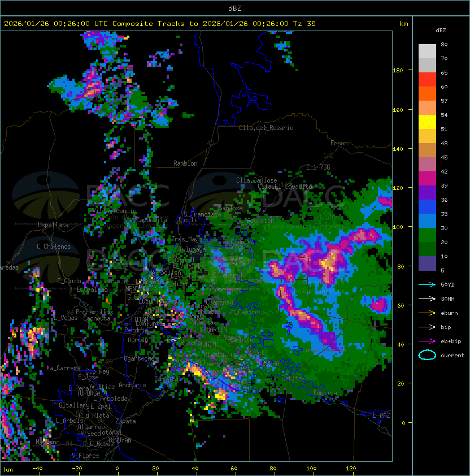Click the 'Cto_Rey' map label
470x476 pixels.
(x=97, y=371)
